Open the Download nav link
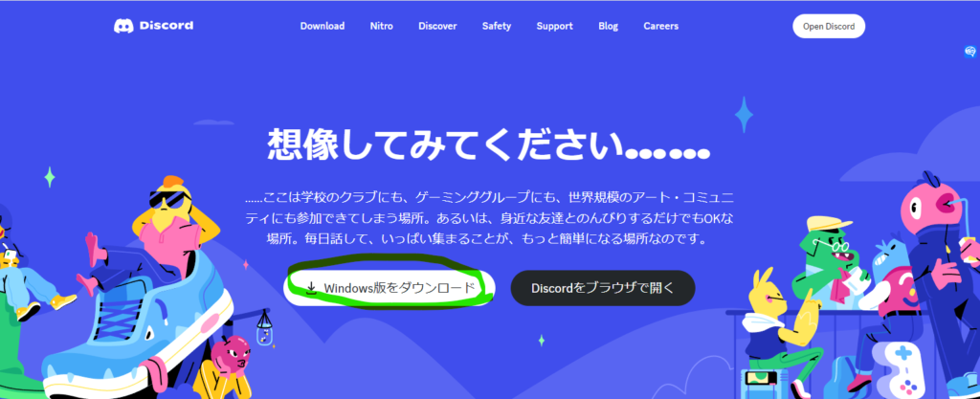980x399 pixels. (322, 26)
